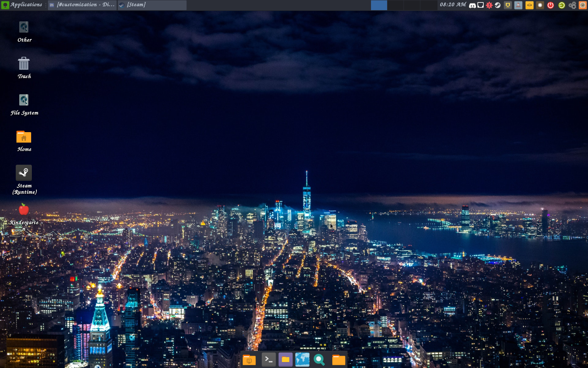588x368 pixels.
Task: Open the settings gears panel icon
Action: pyautogui.click(x=572, y=5)
